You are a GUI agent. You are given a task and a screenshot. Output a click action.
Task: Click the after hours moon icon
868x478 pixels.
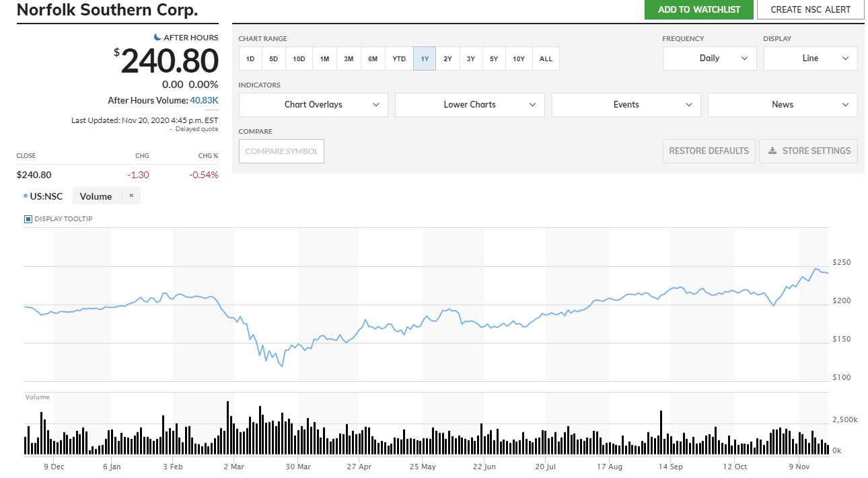[x=157, y=38]
